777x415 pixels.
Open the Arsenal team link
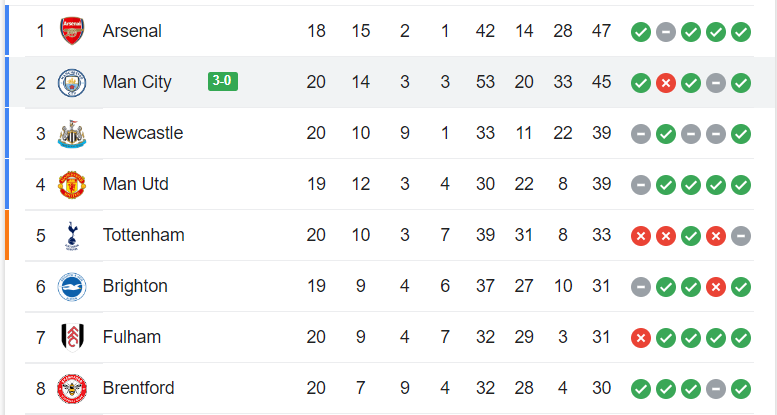pyautogui.click(x=132, y=31)
